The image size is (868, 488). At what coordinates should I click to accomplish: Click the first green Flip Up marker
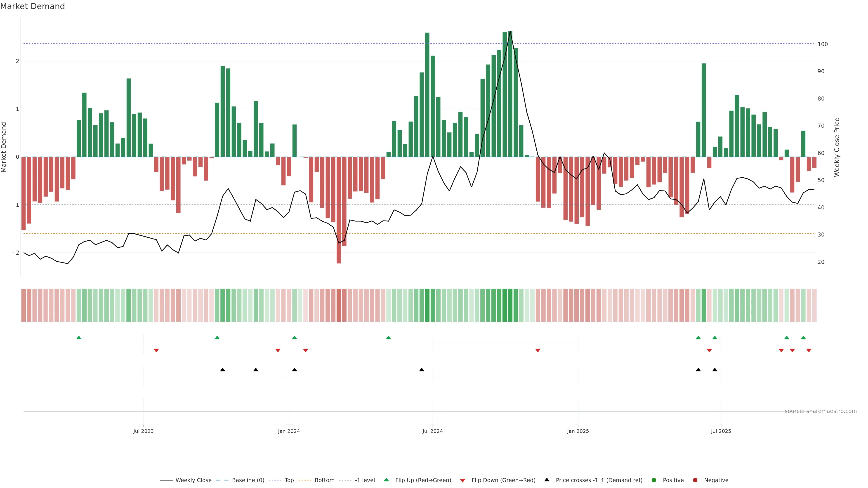tap(79, 338)
